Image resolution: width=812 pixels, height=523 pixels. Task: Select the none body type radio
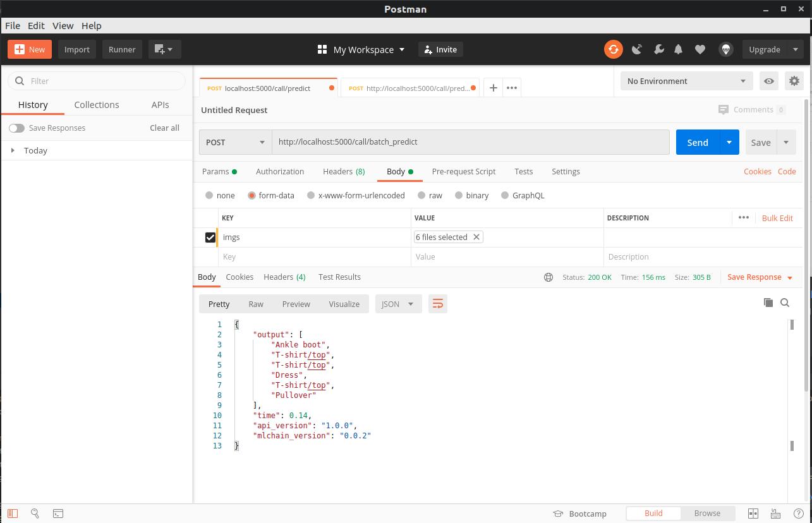(x=209, y=195)
